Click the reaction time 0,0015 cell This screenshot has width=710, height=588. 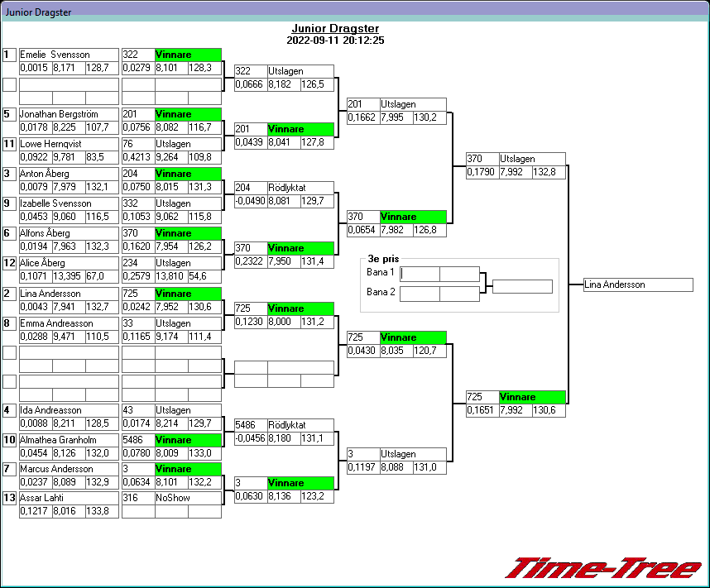pyautogui.click(x=36, y=68)
